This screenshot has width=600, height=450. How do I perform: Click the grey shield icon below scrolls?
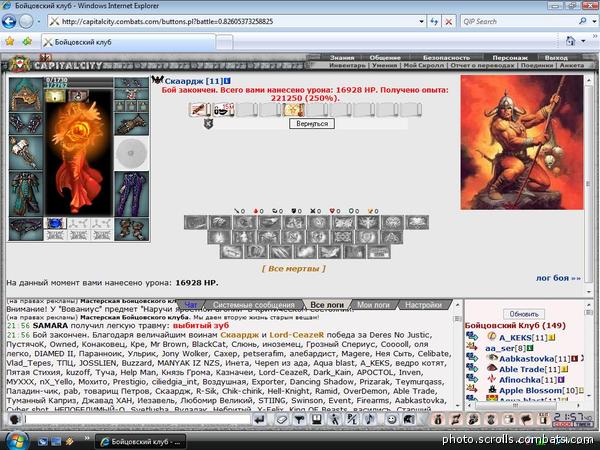(x=208, y=123)
